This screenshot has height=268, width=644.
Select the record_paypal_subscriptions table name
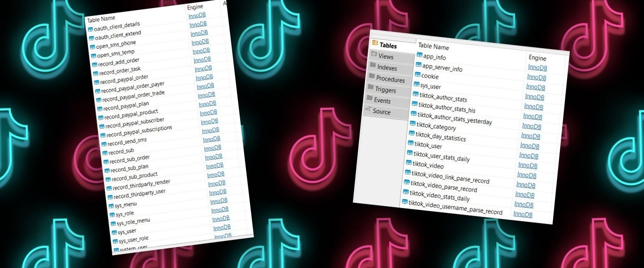[x=139, y=131]
